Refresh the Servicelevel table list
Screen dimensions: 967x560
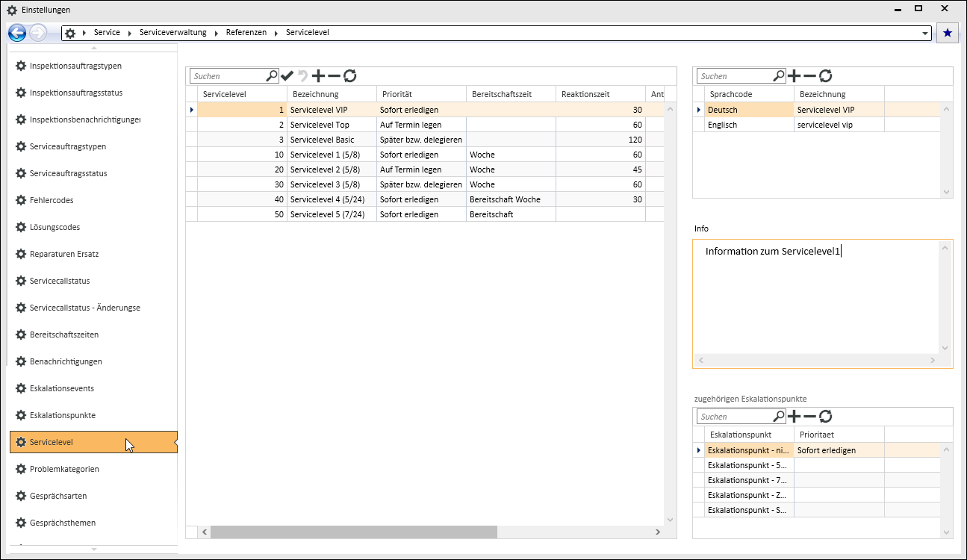click(x=349, y=75)
